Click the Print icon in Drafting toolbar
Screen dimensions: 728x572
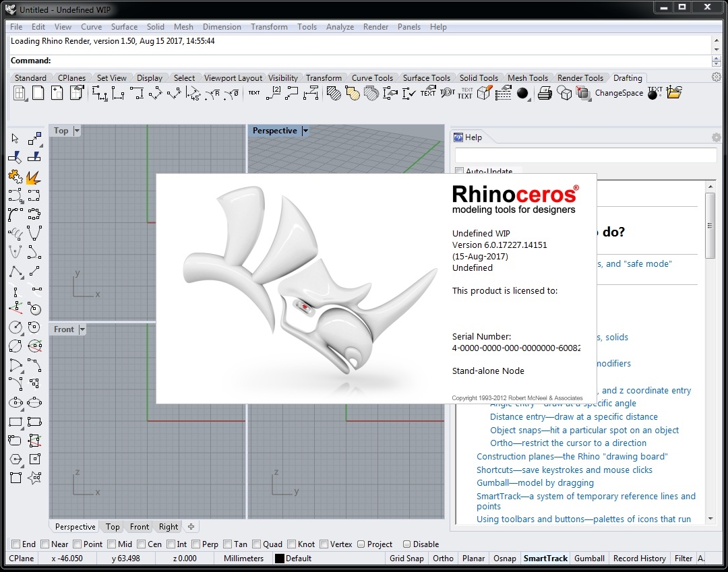545,94
